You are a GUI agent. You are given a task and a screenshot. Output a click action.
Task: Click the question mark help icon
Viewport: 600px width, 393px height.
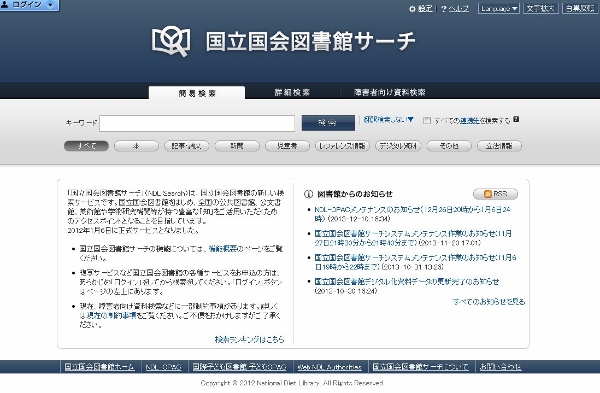point(443,9)
